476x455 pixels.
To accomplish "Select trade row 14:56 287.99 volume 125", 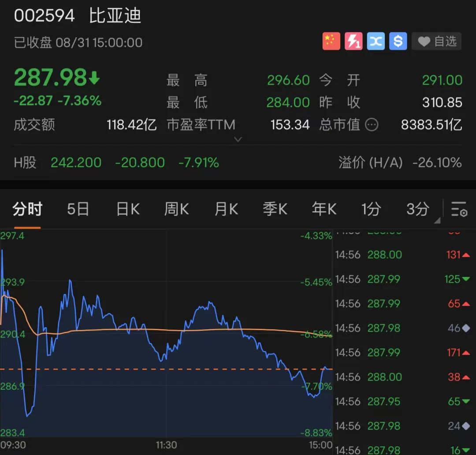I will pos(402,279).
